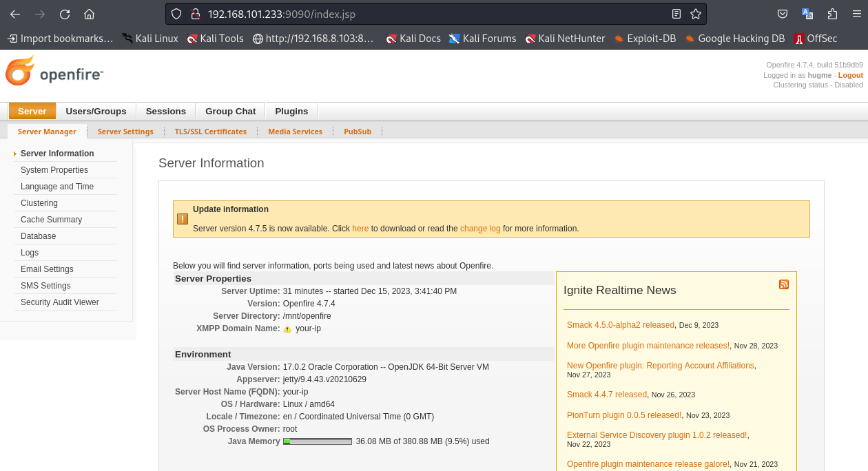Open the Google Hacking DB bookmark

click(734, 39)
